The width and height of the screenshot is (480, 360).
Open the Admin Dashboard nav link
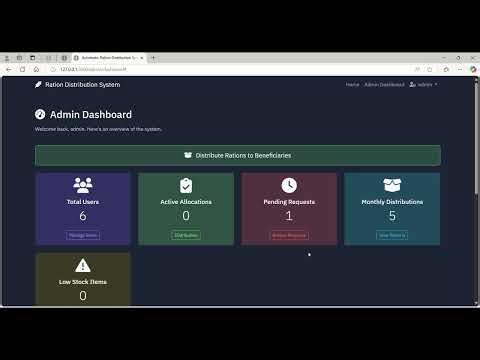pos(384,85)
